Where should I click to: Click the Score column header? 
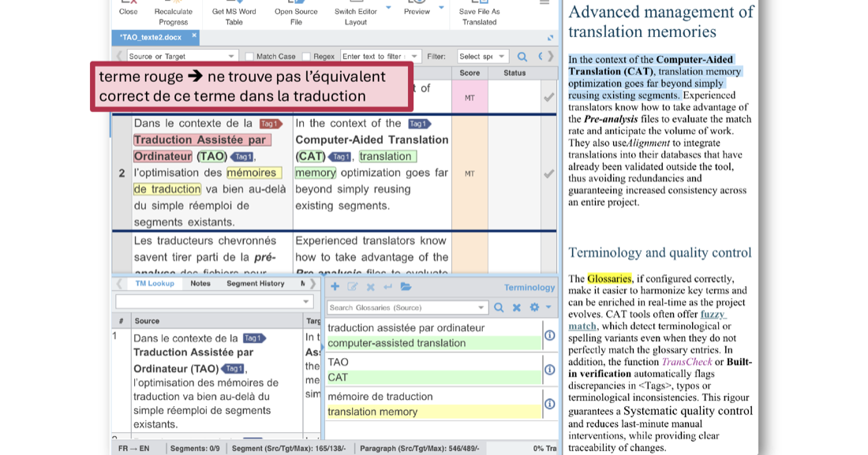click(x=470, y=73)
